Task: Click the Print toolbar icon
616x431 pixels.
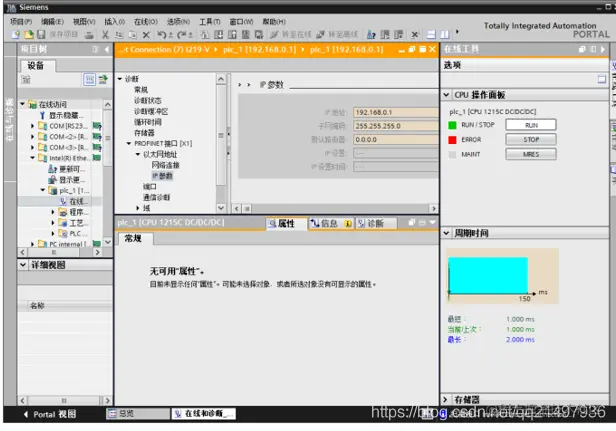Action: click(x=89, y=35)
